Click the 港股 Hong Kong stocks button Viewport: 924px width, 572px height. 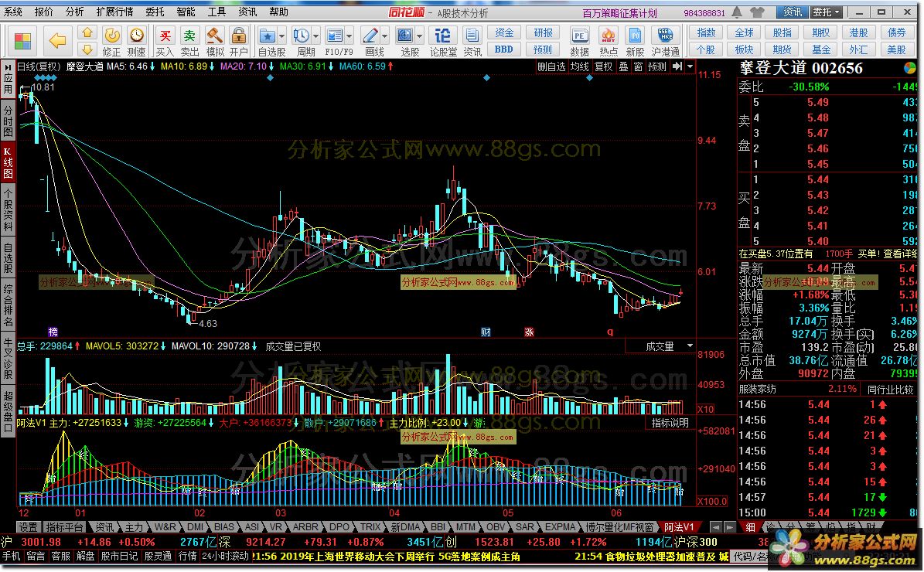[858, 32]
